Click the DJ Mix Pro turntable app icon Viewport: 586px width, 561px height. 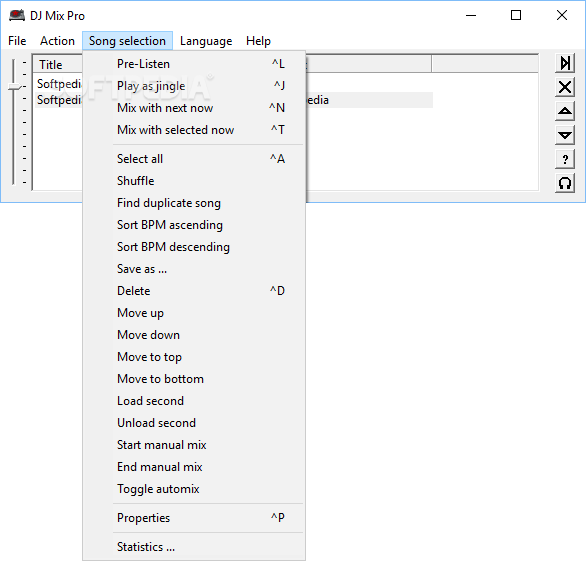point(17,16)
